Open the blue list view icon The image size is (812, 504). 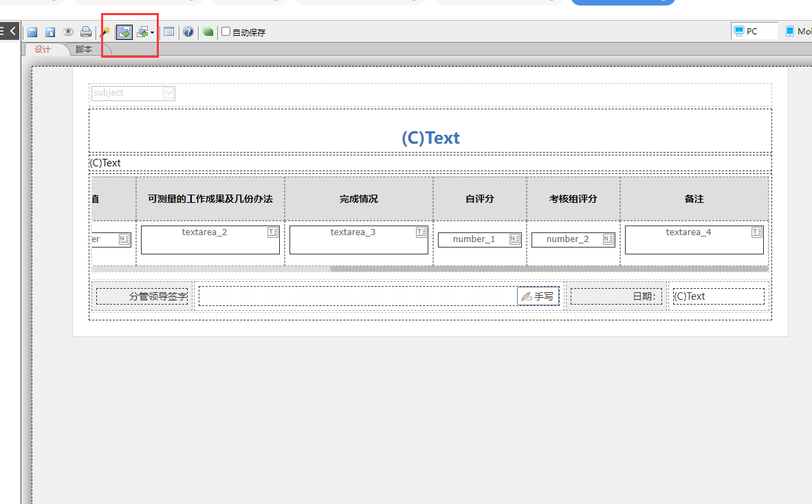point(168,32)
